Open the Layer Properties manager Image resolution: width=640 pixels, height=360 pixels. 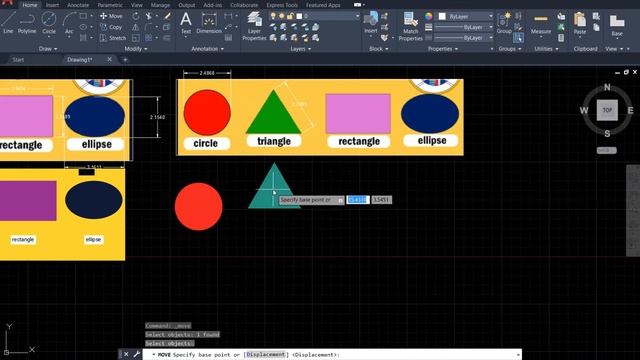point(254,26)
